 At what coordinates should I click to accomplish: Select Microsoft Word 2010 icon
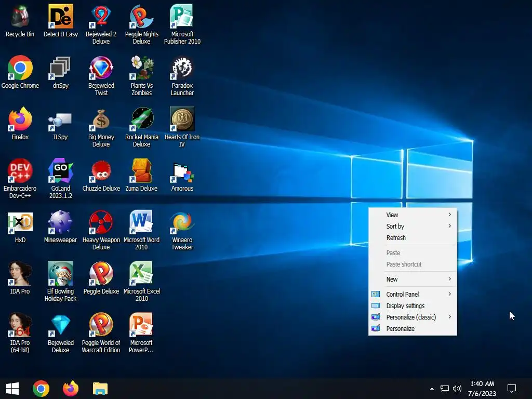[x=141, y=230]
